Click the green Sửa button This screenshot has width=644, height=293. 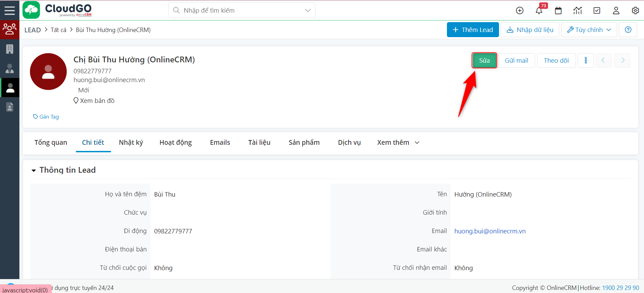[x=484, y=60]
